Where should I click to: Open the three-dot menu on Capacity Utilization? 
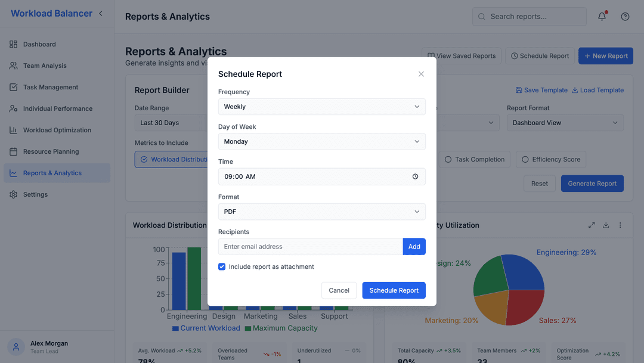pyautogui.click(x=620, y=225)
